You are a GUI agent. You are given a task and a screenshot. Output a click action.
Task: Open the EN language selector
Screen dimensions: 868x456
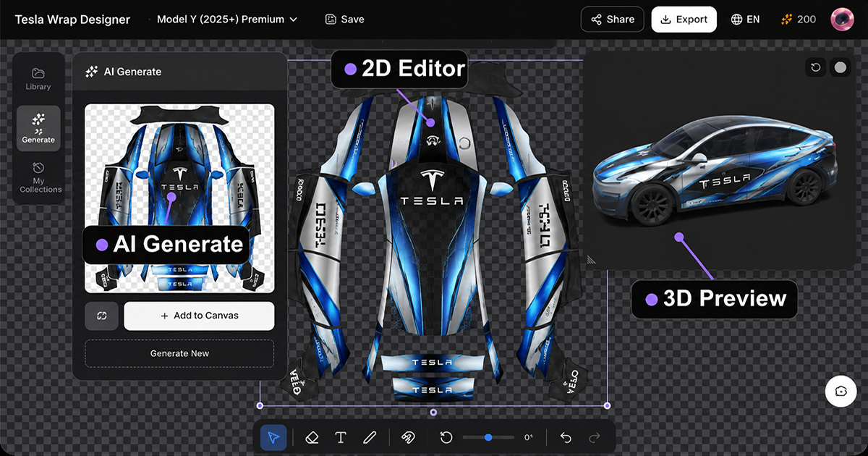745,20
